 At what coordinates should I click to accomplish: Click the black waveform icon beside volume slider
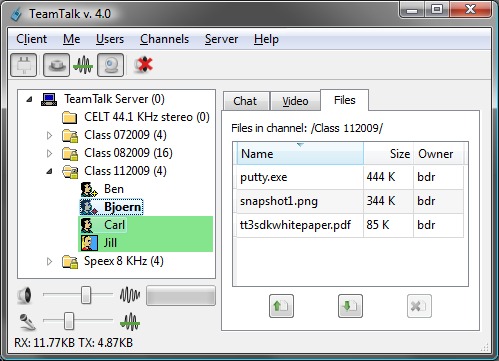(x=130, y=295)
